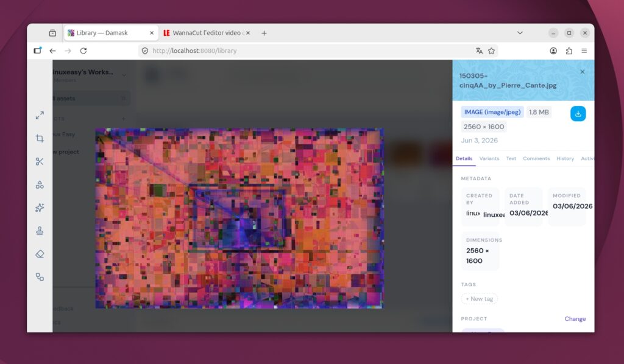The height and width of the screenshot is (364, 624).
Task: Open the list all tabs dropdown
Action: click(x=520, y=33)
